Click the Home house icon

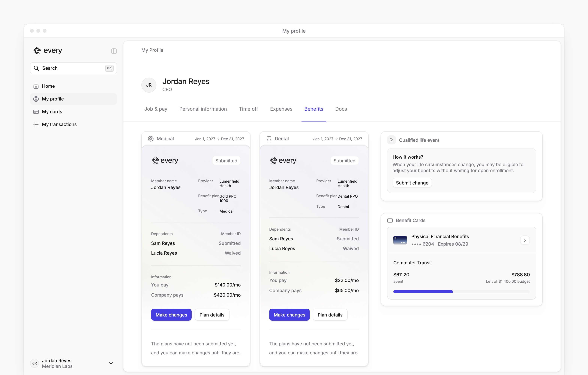pyautogui.click(x=36, y=86)
